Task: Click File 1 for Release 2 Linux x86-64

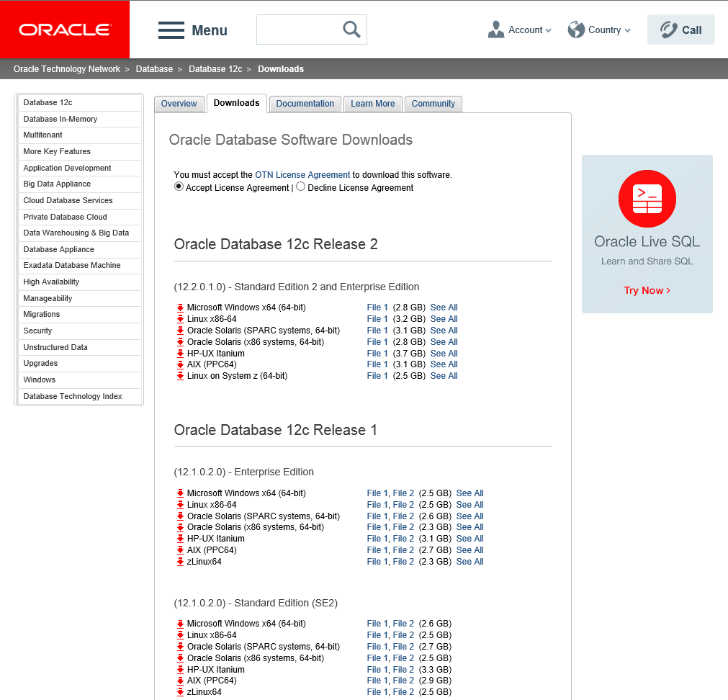Action: pyautogui.click(x=377, y=319)
